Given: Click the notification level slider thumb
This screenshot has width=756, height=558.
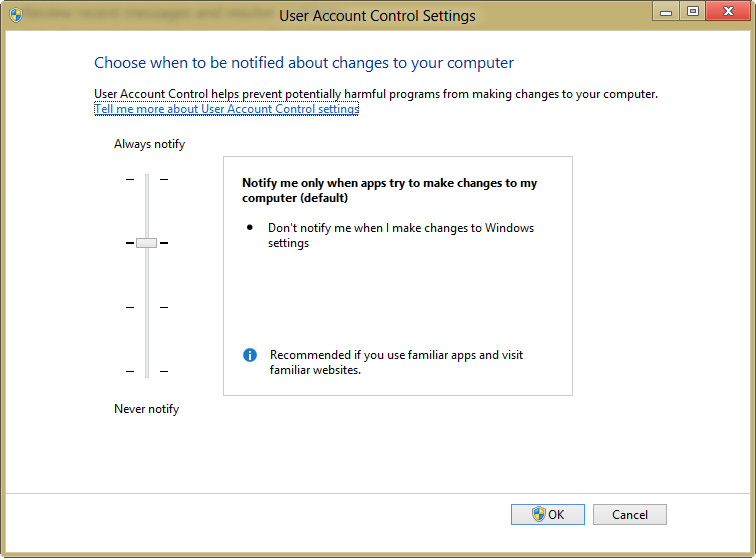Looking at the screenshot, I should click(147, 242).
